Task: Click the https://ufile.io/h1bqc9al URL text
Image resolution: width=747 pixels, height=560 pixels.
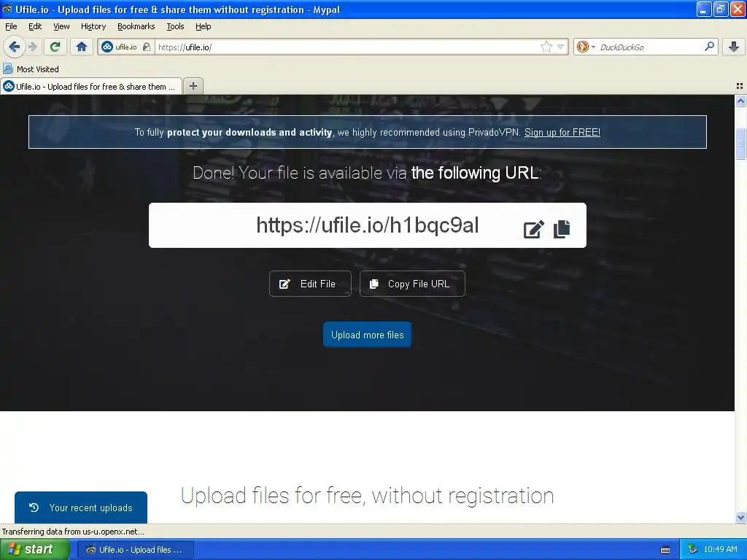Action: (x=368, y=225)
